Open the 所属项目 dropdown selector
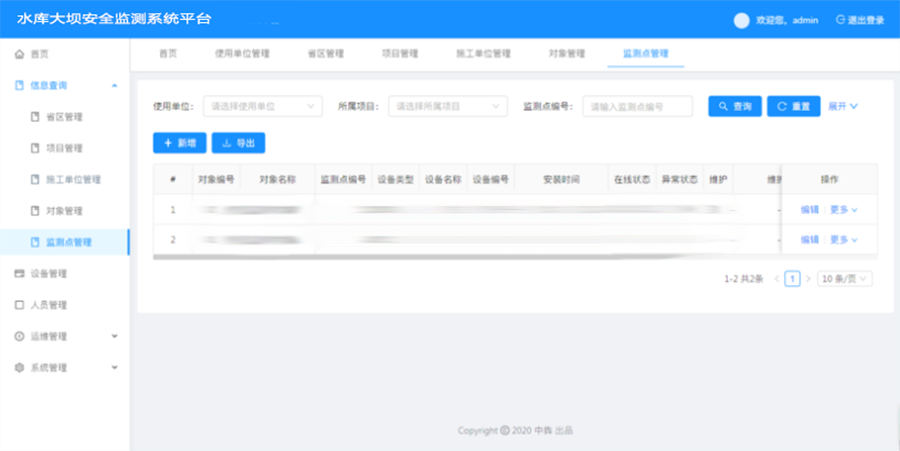Viewport: 900px width, 451px height. [447, 106]
